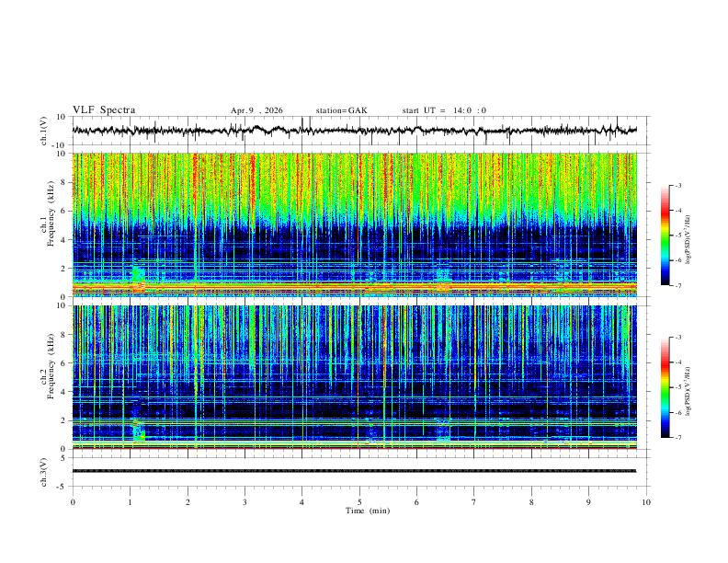Click the ch.2 color bar 'log(PSD)' label
Viewport: 728px width, 563px height.
pos(688,392)
